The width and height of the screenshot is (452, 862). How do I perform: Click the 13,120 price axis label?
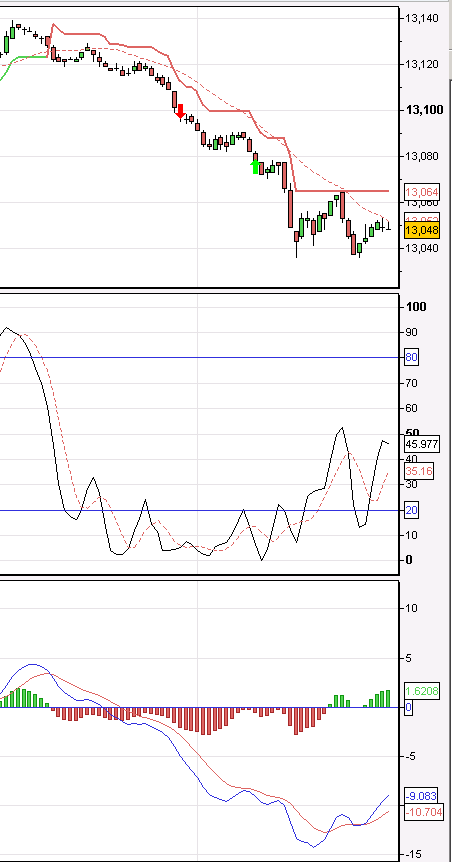pyautogui.click(x=422, y=64)
